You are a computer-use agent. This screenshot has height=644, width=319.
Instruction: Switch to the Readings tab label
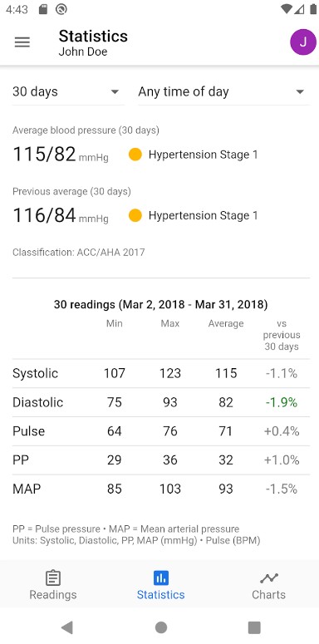coord(53,595)
